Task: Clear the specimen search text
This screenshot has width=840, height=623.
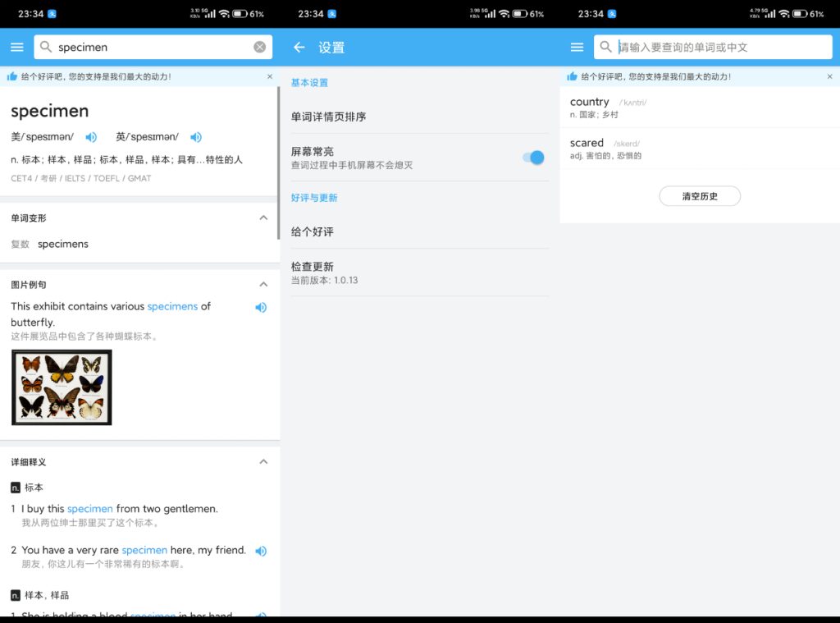Action: (x=260, y=47)
